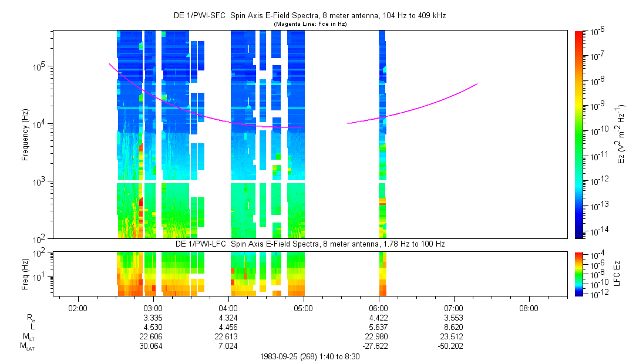Click the Re value 3.335

153,318
